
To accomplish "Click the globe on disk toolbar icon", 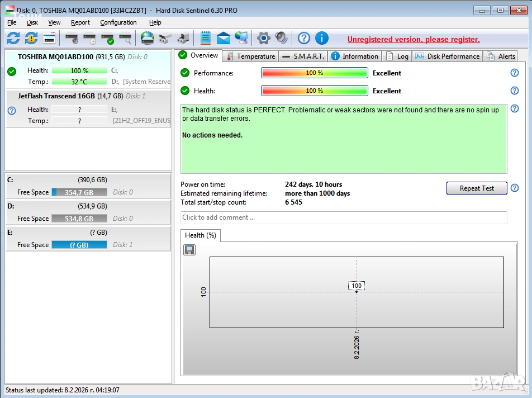I will point(147,38).
